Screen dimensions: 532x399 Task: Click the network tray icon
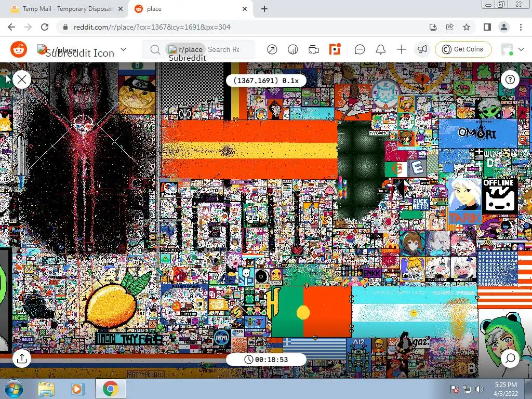tap(467, 389)
